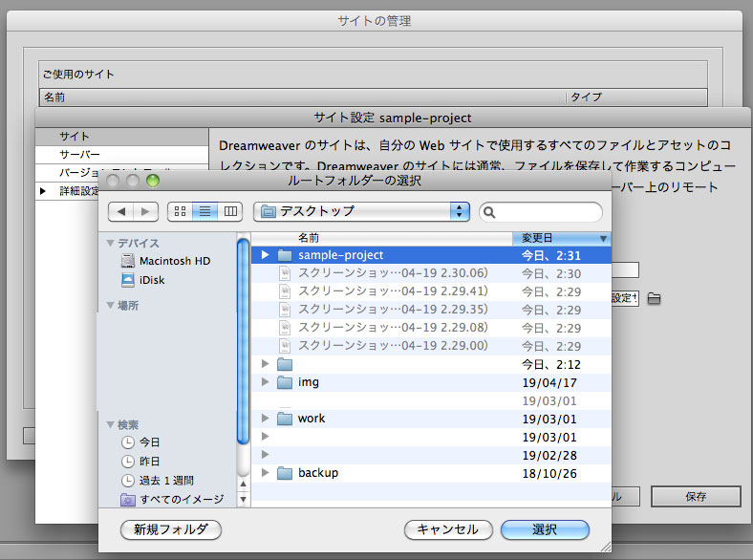The width and height of the screenshot is (753, 560).
Task: Go forward with the right arrow button
Action: coord(145,212)
